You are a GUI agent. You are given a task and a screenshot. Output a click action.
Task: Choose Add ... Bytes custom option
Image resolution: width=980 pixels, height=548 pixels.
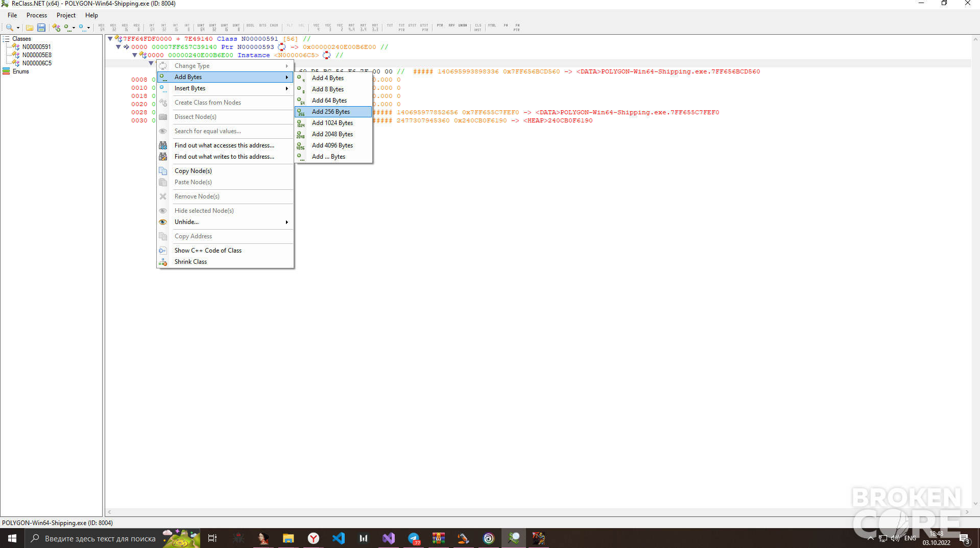[333, 157]
